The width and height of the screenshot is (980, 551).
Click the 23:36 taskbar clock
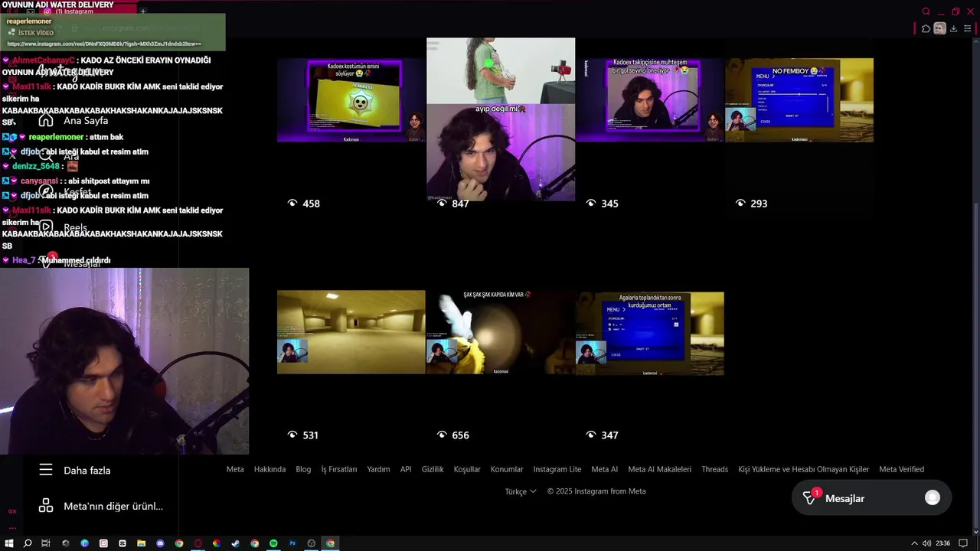point(942,543)
